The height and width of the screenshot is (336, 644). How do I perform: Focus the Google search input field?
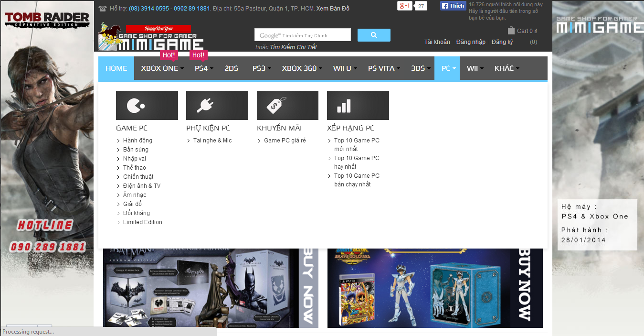coord(303,35)
